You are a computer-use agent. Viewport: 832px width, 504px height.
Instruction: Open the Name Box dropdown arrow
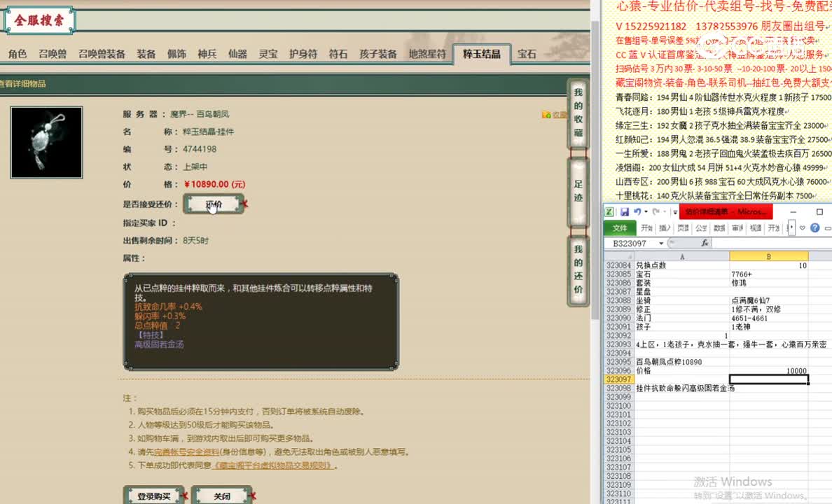click(660, 242)
